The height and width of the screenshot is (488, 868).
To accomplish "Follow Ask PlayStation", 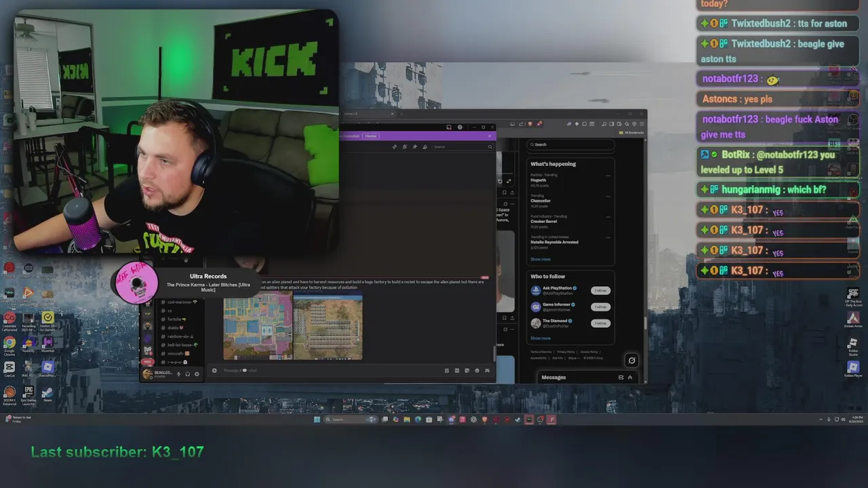I will (600, 291).
